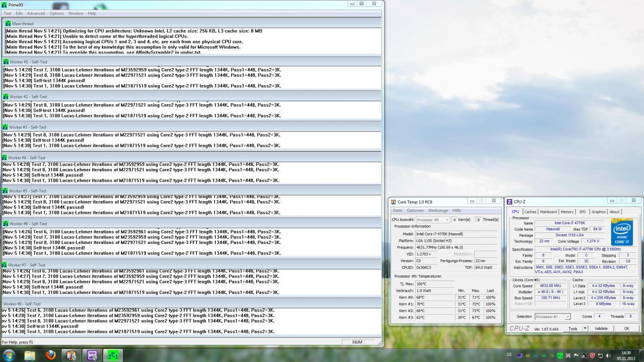Open the Edit menu in Prime95

(19, 13)
